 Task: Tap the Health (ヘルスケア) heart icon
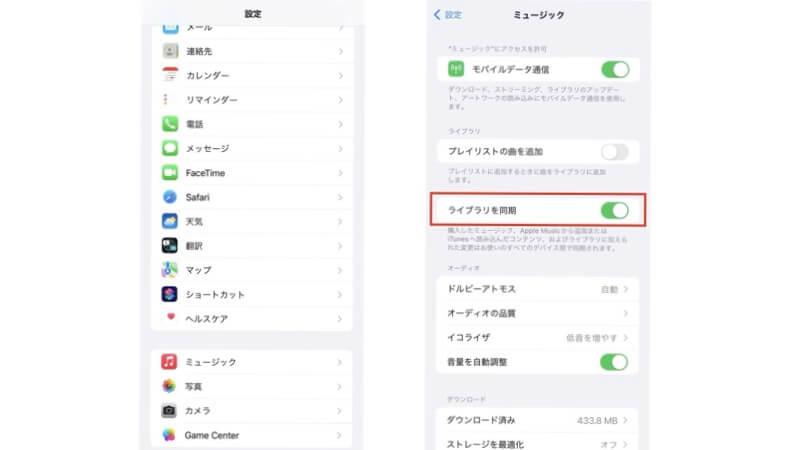pos(170,318)
